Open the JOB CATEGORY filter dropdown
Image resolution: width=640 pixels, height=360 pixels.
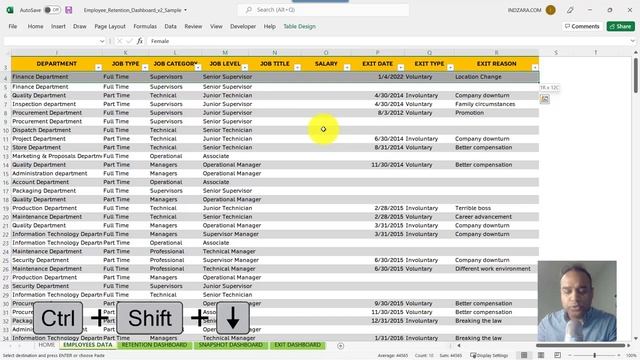pos(198,67)
